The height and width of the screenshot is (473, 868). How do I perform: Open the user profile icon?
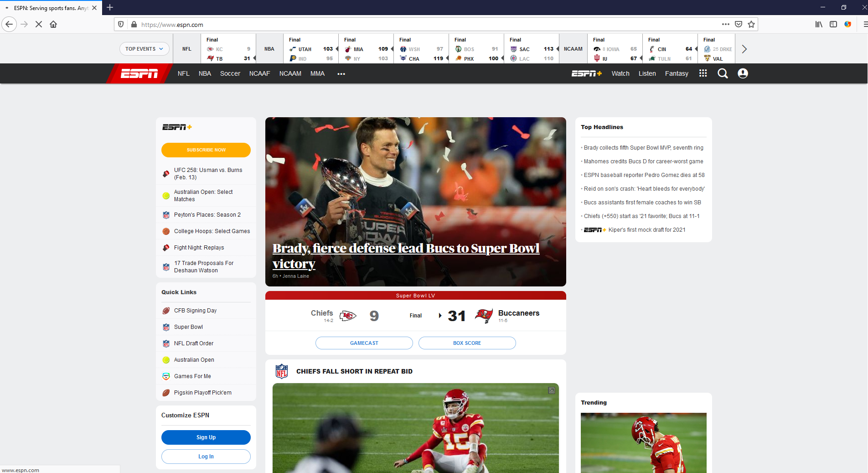743,73
